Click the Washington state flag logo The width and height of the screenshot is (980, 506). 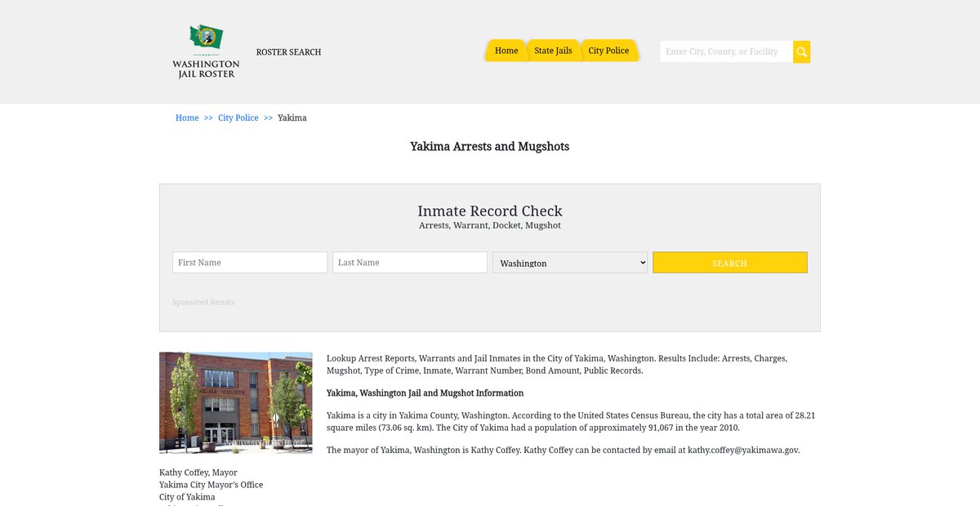[x=206, y=37]
